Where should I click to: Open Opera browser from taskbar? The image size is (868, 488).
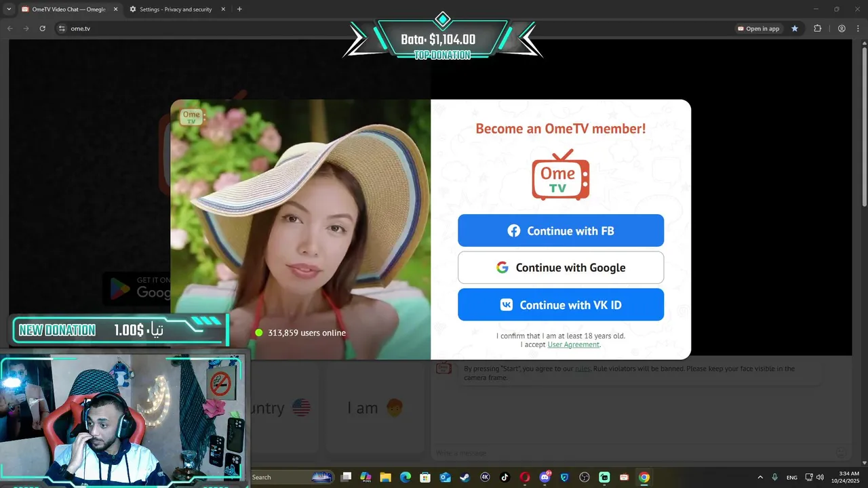(524, 477)
